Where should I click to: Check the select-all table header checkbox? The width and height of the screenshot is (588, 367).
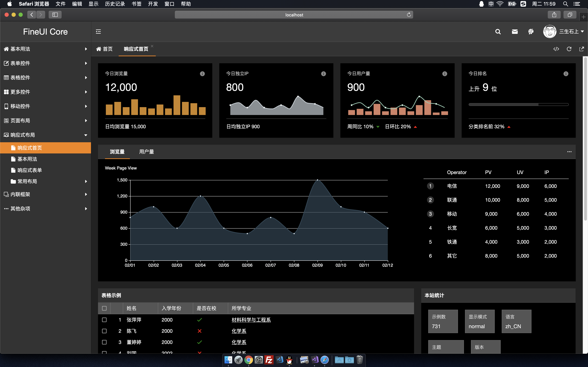pyautogui.click(x=104, y=308)
